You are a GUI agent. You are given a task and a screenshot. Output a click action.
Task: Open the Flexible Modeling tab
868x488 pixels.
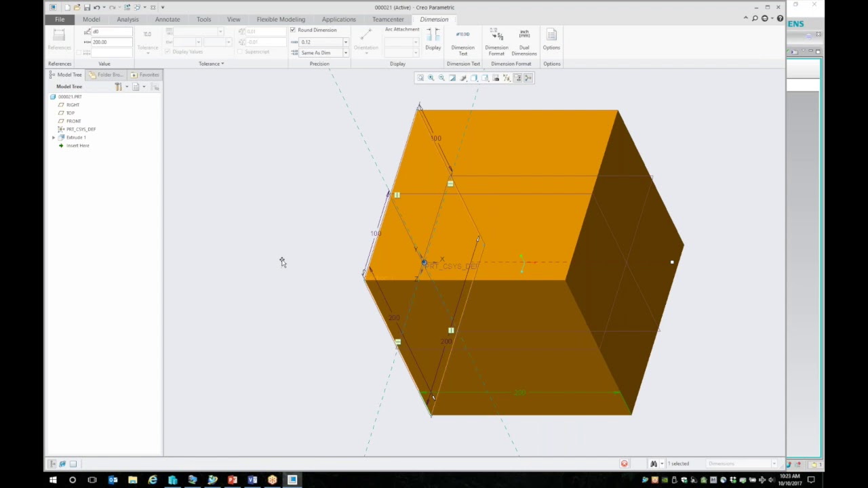click(281, 19)
